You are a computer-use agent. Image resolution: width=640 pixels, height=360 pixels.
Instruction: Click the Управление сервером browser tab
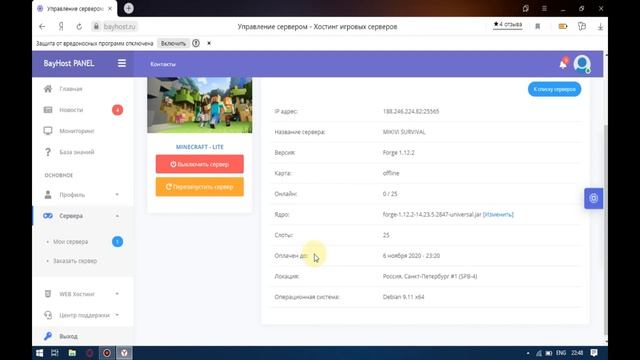pos(76,9)
